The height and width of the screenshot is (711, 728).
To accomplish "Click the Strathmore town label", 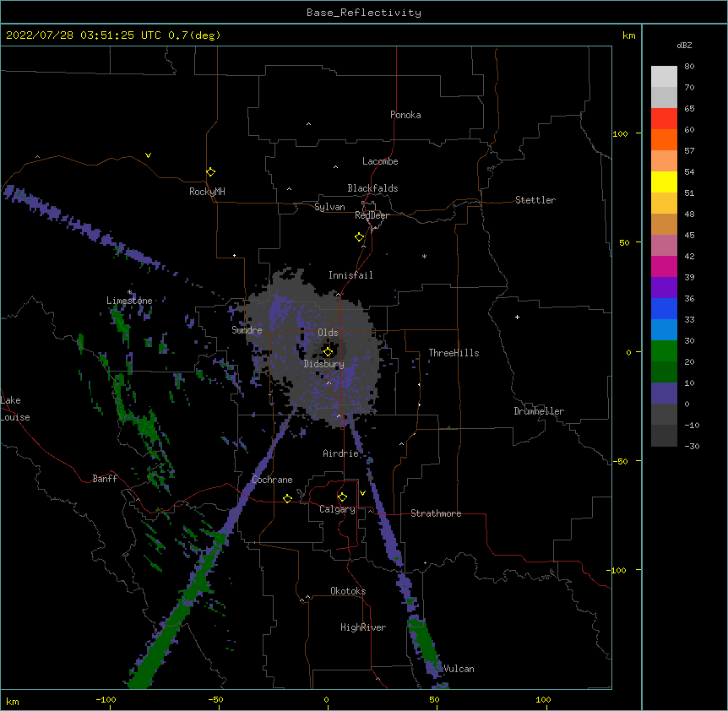I will 436,513.
